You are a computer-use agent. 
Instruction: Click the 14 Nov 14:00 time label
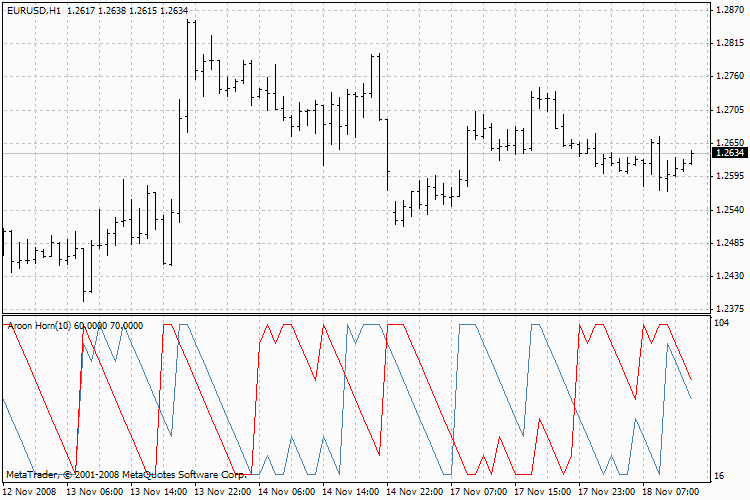pos(350,491)
